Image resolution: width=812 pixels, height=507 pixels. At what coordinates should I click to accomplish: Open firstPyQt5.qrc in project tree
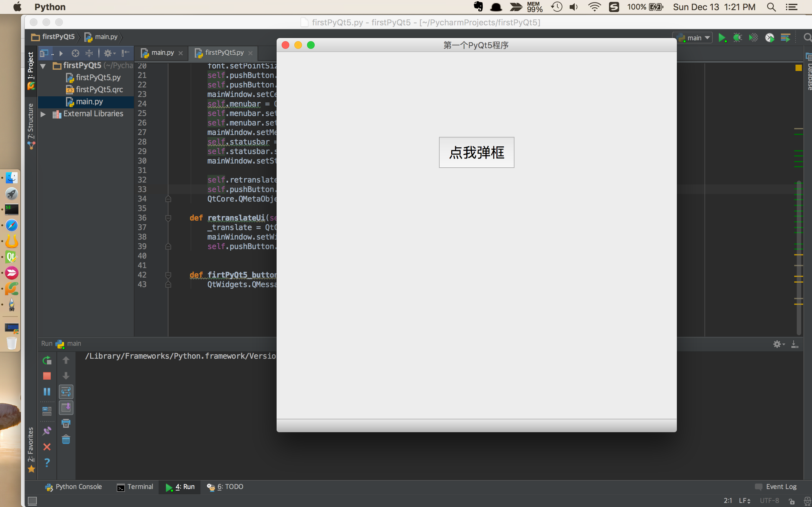click(x=99, y=90)
